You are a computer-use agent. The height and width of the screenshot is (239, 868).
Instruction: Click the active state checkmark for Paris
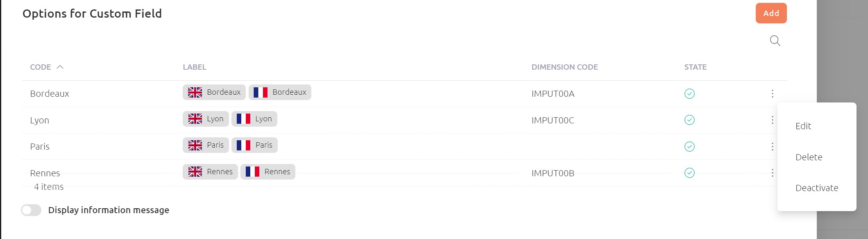coord(689,146)
